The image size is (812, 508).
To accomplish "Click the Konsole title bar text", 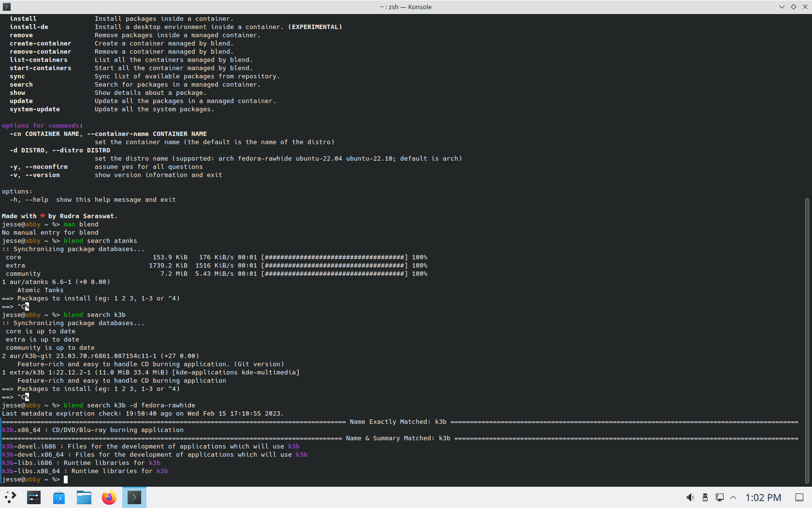I will pos(406,7).
